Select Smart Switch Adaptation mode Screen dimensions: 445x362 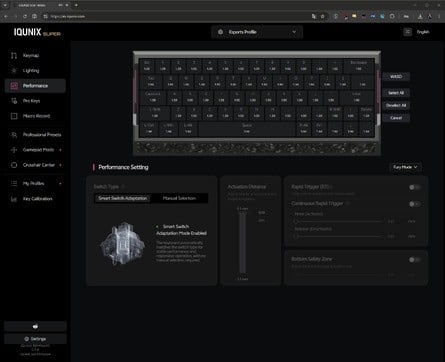[122, 198]
